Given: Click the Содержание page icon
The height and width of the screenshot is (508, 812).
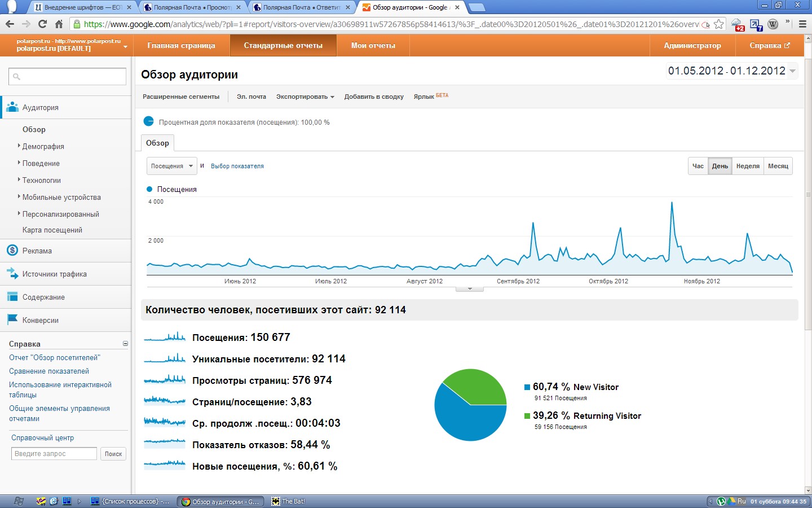Looking at the screenshot, I should tap(12, 297).
